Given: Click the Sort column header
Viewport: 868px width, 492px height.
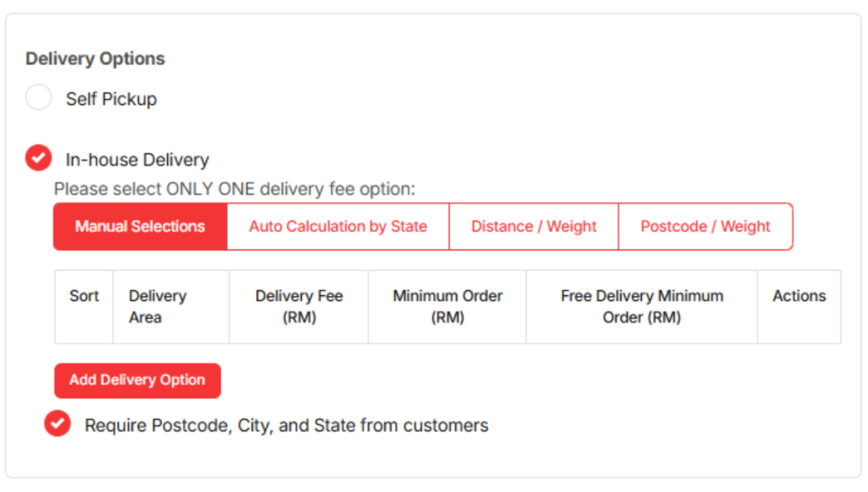Looking at the screenshot, I should [84, 296].
